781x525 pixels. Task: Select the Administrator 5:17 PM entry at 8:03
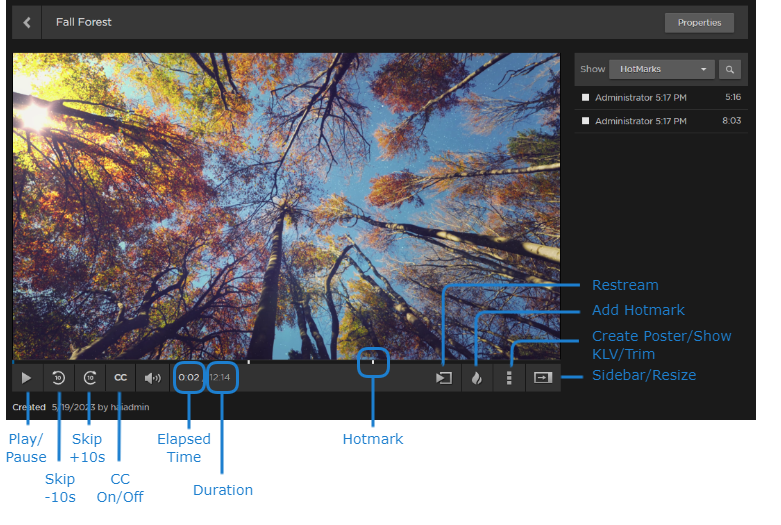coord(640,121)
